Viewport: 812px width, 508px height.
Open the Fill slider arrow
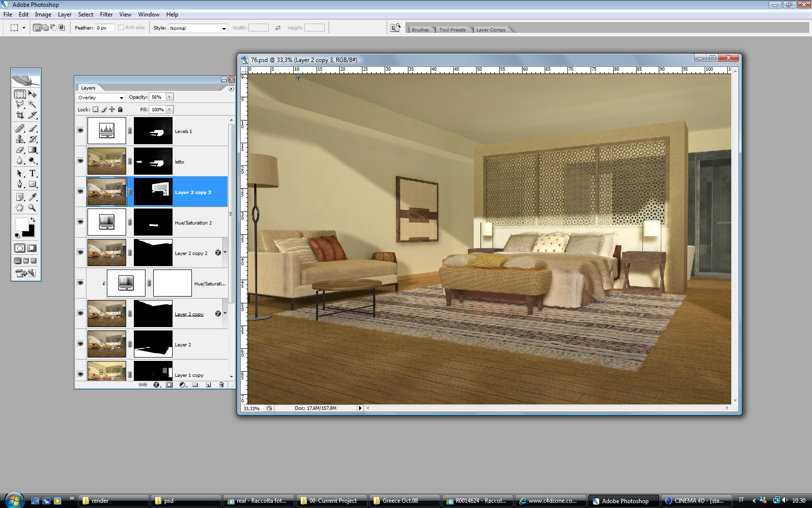pos(170,110)
